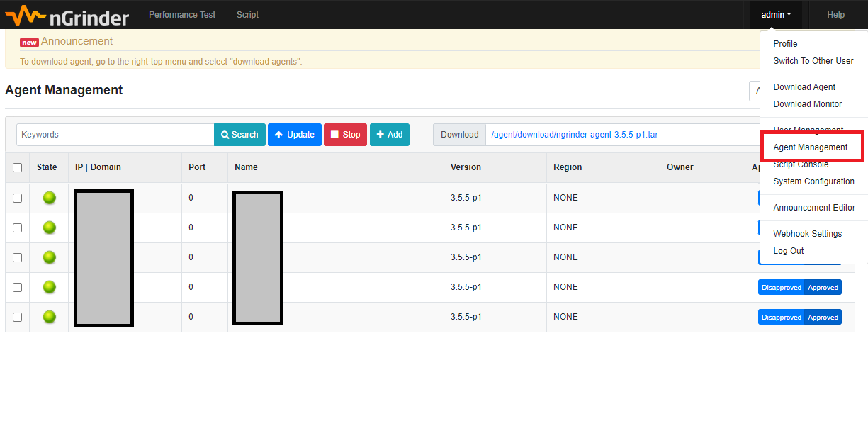
Task: Tick the select-all checkbox in table header
Action: 18,168
